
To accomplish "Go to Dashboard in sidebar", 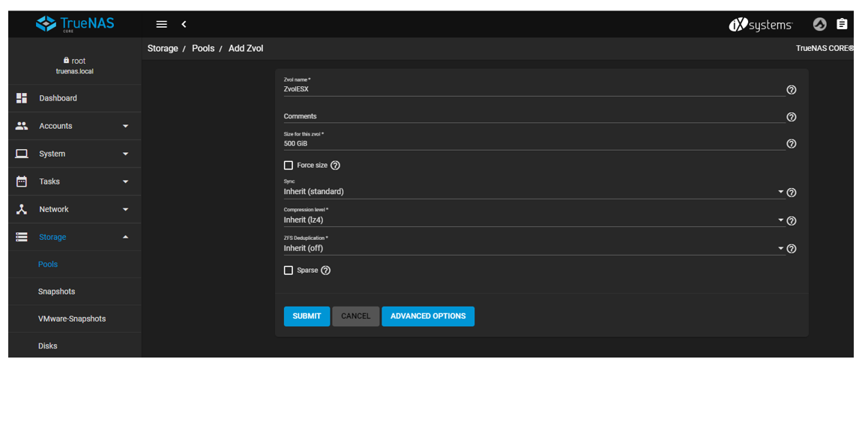I will tap(75, 98).
